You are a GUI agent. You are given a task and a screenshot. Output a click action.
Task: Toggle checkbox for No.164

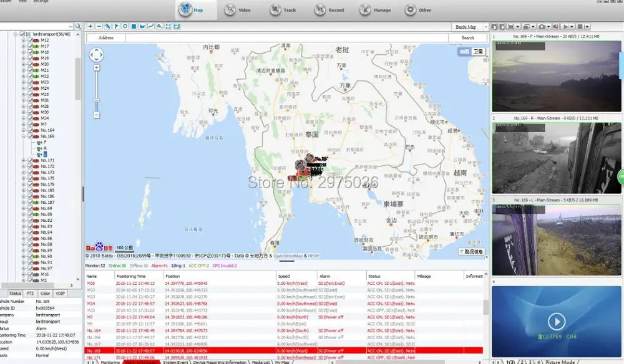30,130
